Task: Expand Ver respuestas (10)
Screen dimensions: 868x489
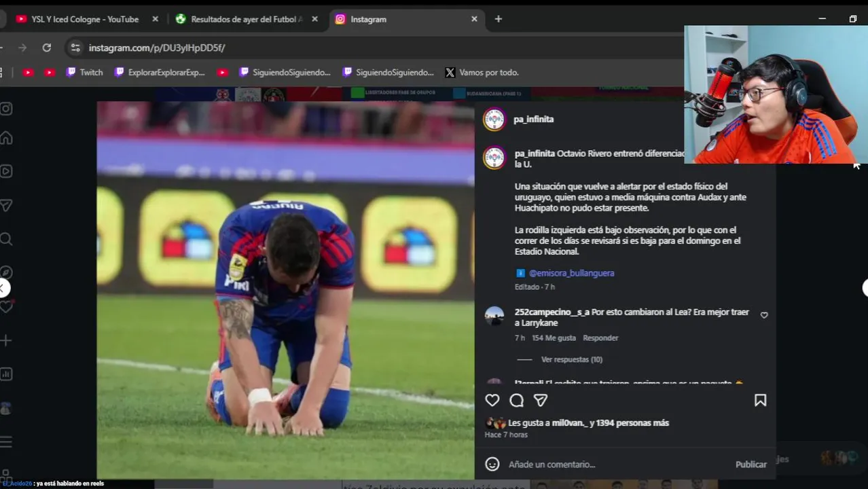Action: coord(571,359)
